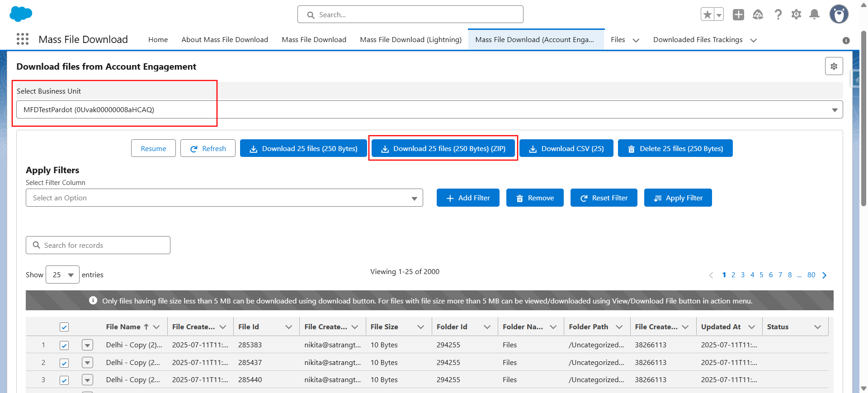Change the Show entries count dropdown

(x=62, y=275)
